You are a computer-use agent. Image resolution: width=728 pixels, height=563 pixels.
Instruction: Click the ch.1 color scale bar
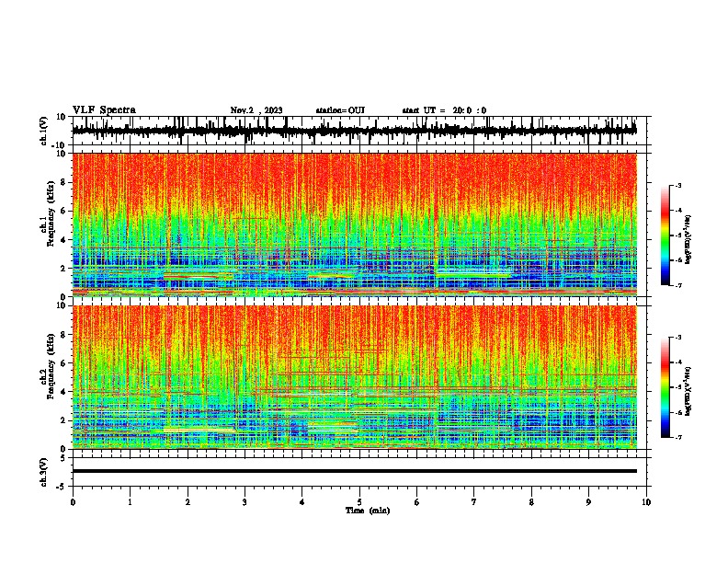point(665,236)
